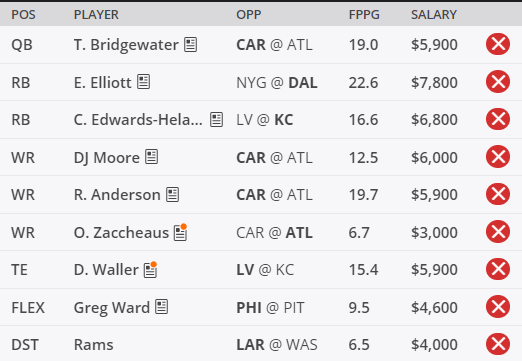
Task: Open D. Waller news icon with alert
Action: click(150, 269)
